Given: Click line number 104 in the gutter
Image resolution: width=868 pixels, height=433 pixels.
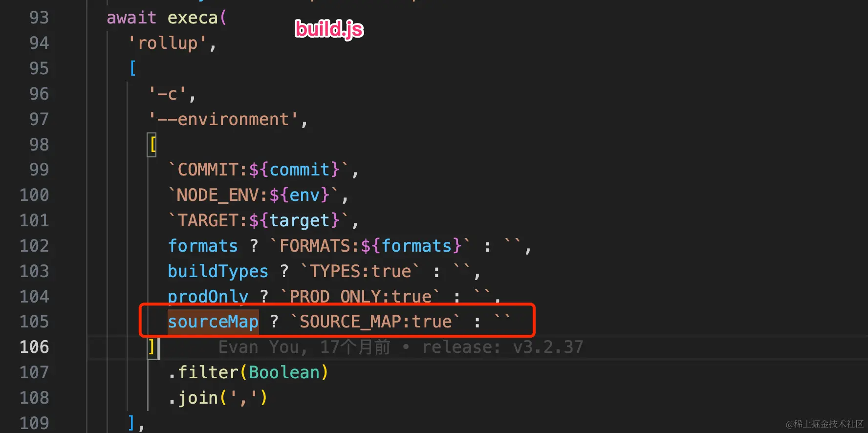Looking at the screenshot, I should (x=34, y=297).
